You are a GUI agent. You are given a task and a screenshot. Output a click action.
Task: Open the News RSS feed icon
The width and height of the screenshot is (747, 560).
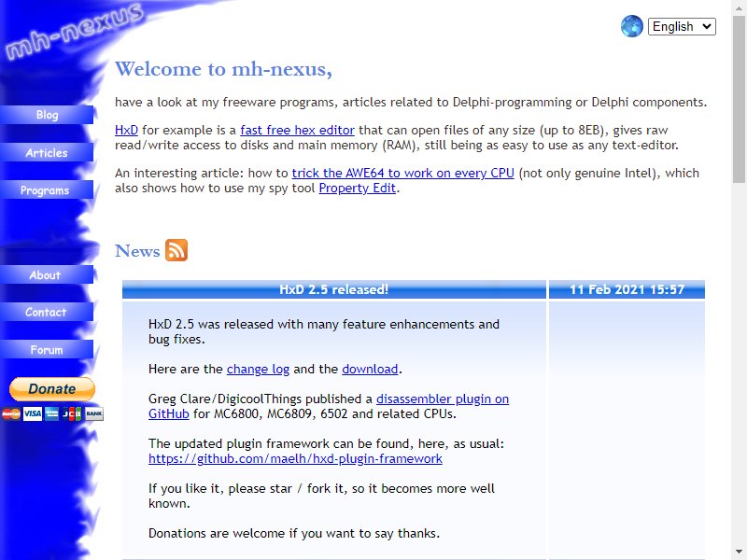176,250
